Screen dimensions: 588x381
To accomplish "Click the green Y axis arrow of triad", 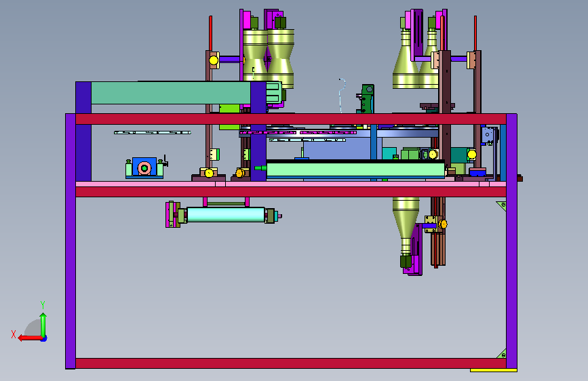I will pos(43,325).
